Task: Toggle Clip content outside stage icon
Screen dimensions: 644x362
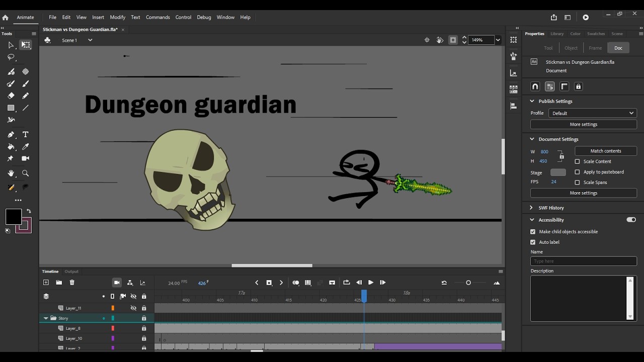Action: point(453,40)
